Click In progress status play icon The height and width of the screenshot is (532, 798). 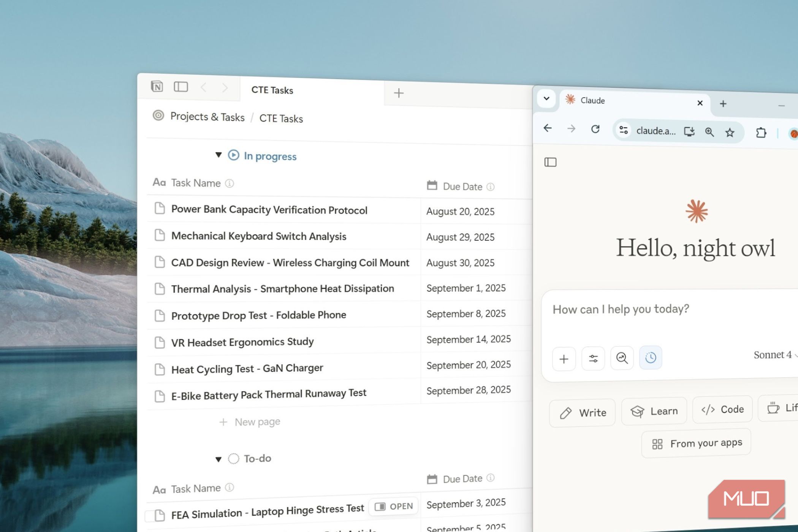point(233,155)
